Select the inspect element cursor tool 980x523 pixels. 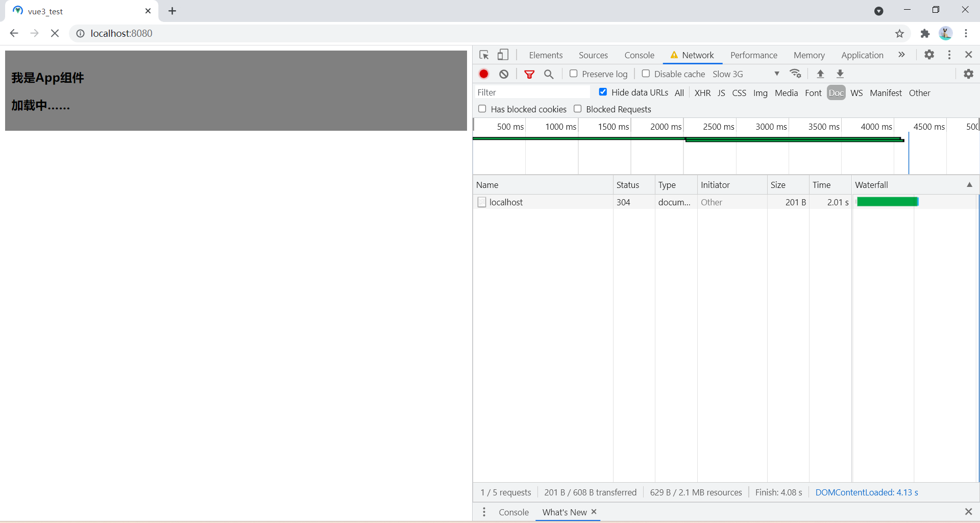pyautogui.click(x=483, y=55)
